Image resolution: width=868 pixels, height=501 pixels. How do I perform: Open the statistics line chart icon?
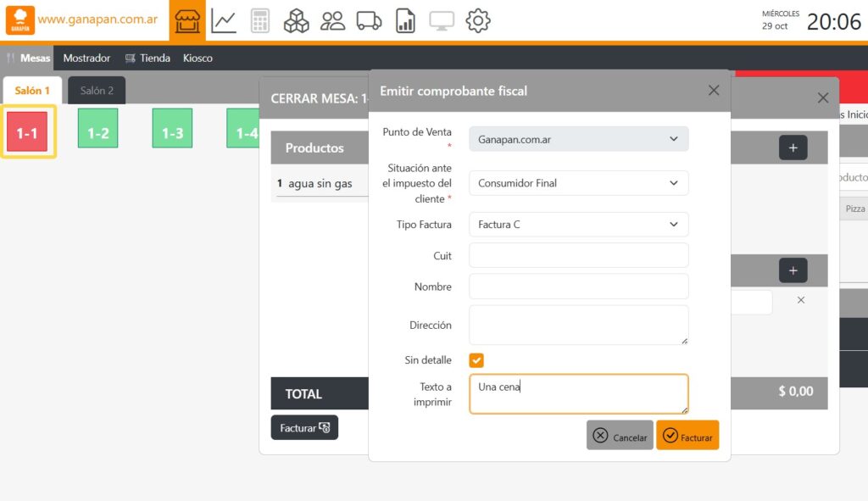[224, 21]
